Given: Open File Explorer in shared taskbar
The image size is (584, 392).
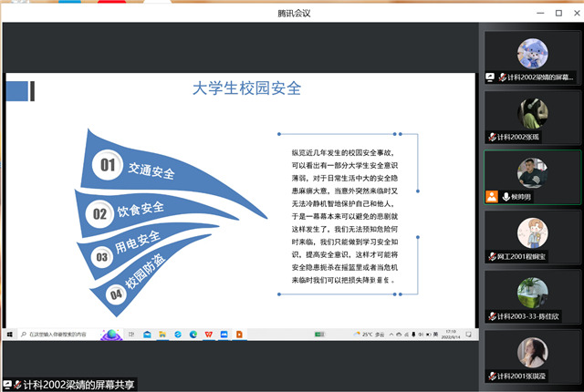Looking at the screenshot, I should pyautogui.click(x=162, y=335).
